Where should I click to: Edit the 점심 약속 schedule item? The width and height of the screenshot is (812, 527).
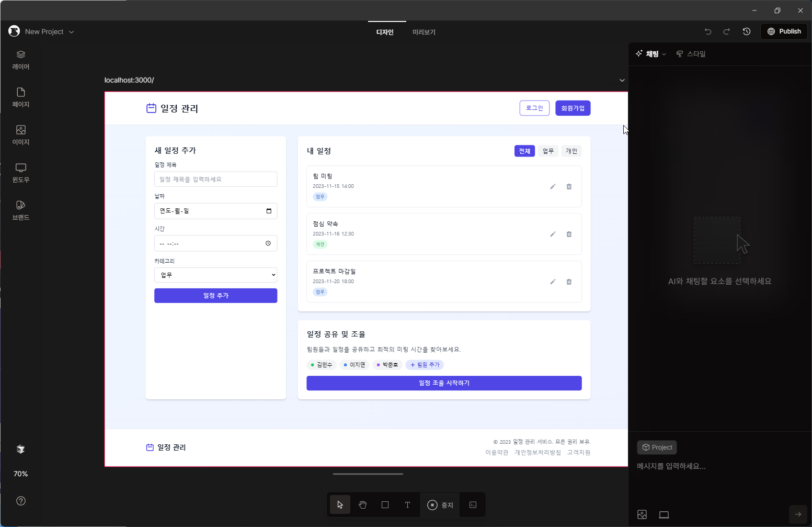tap(553, 234)
